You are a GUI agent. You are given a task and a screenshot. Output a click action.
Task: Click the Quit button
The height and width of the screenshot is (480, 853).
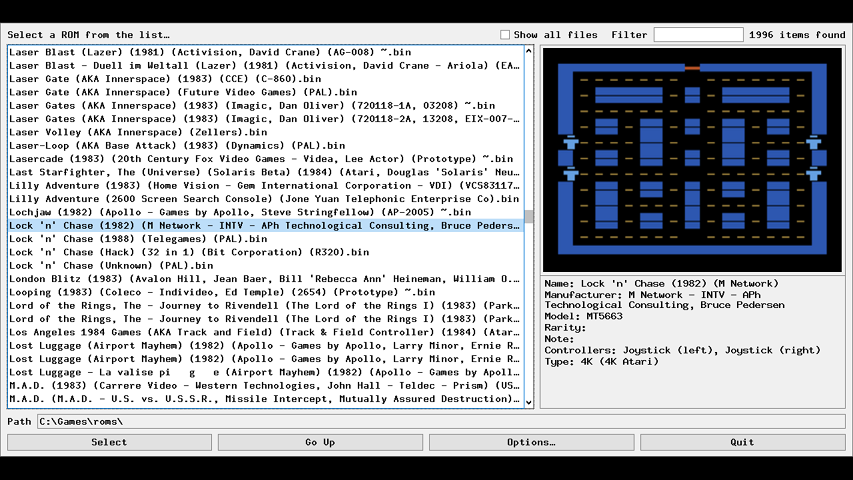tap(743, 442)
